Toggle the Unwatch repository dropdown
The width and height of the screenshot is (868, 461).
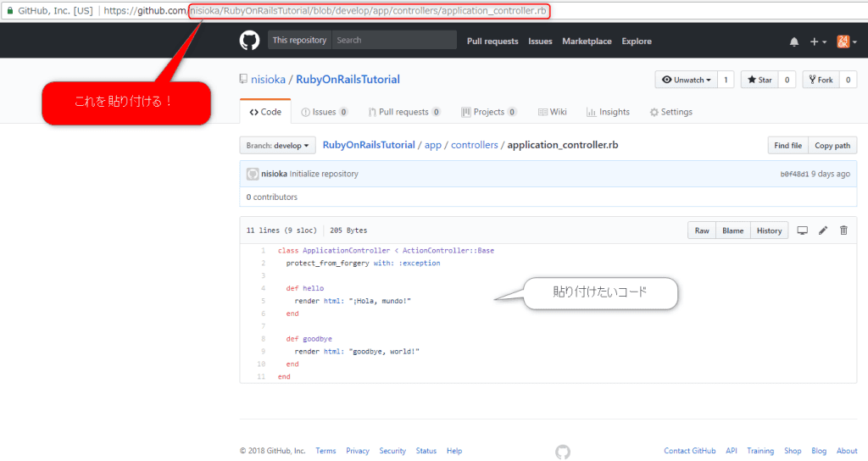coord(686,80)
